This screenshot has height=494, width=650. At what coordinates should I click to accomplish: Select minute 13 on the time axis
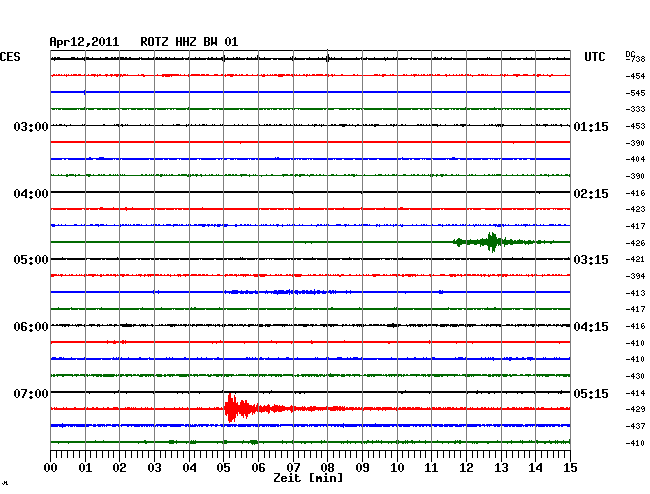501,467
